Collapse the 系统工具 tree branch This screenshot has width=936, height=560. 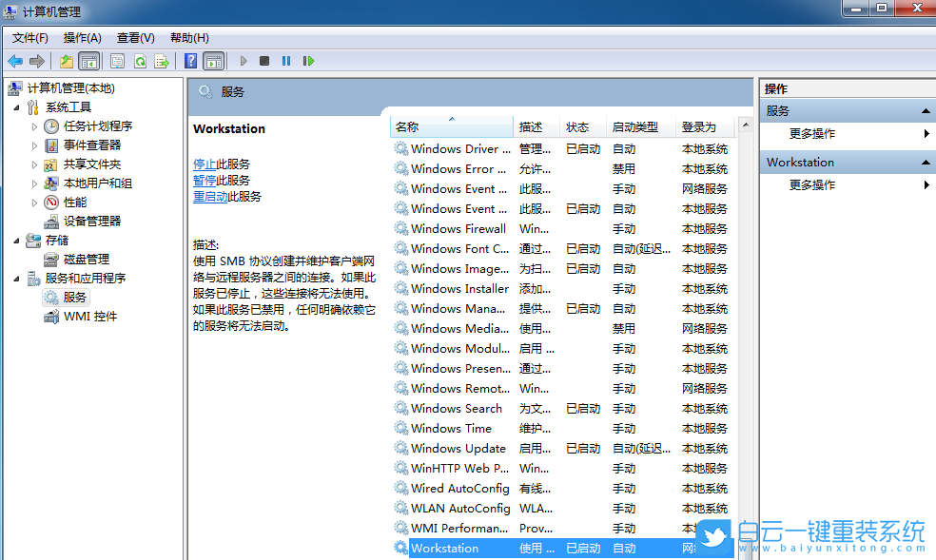tap(17, 106)
